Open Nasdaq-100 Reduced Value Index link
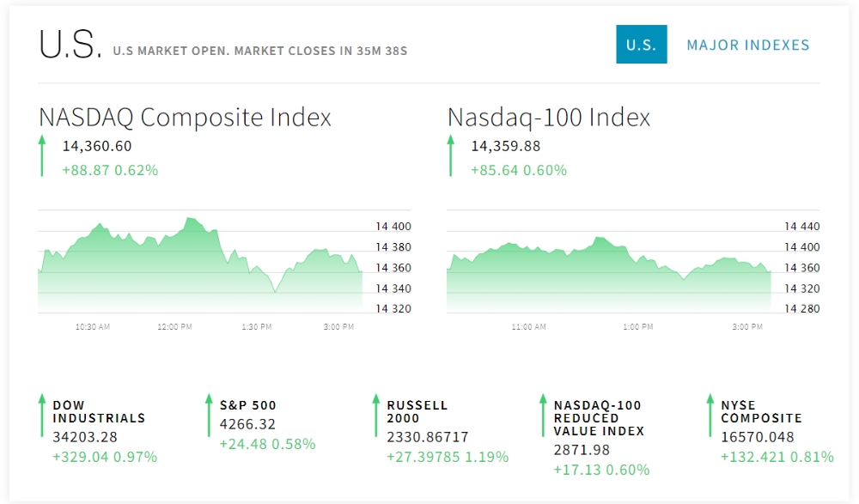The height and width of the screenshot is (504, 859). 597,417
